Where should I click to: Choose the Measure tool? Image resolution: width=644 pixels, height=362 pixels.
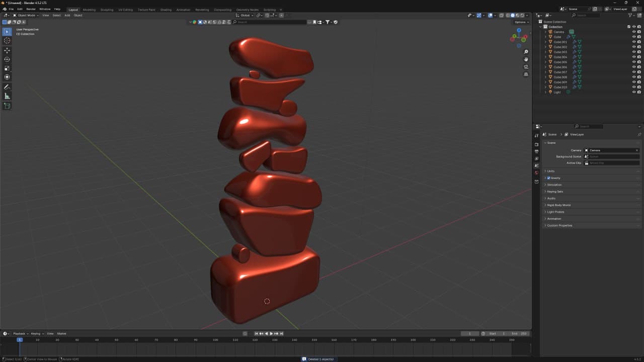pyautogui.click(x=7, y=96)
